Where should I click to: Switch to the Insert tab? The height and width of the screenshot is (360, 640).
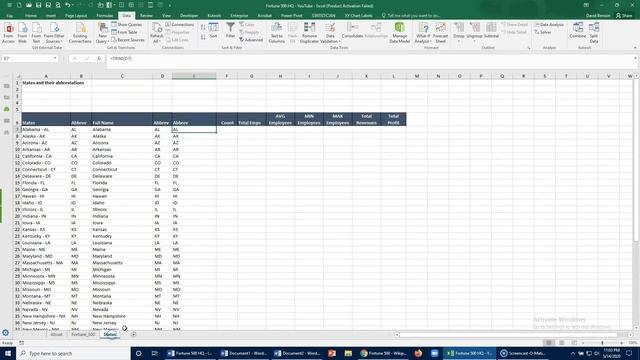point(51,16)
